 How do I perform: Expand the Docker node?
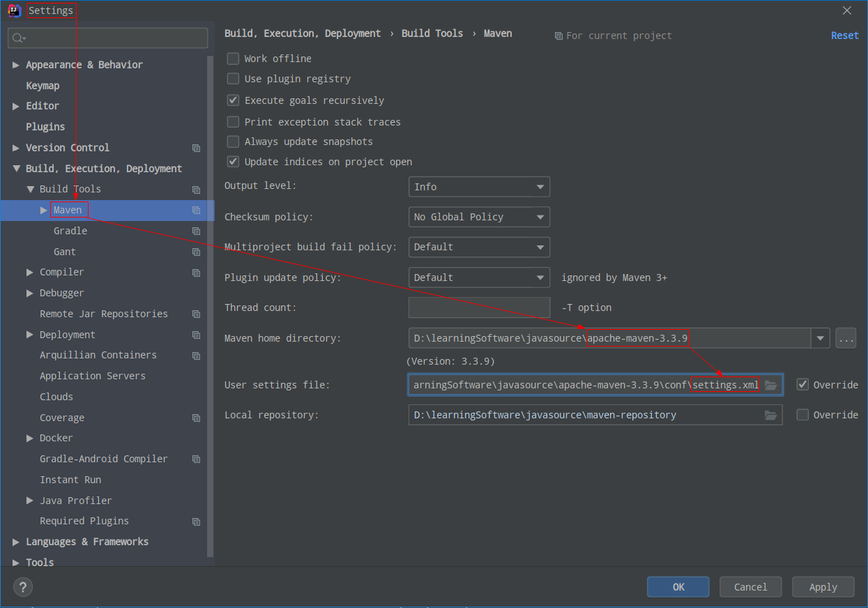click(30, 438)
